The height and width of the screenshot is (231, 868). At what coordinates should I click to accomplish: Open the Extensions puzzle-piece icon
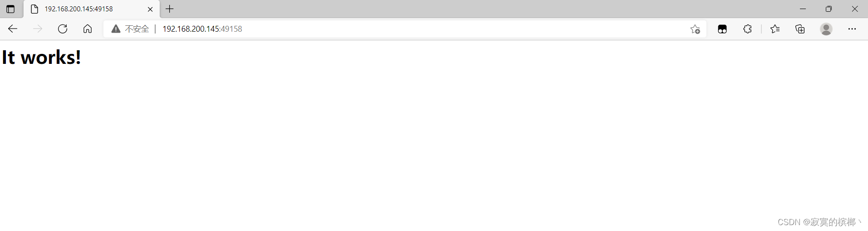click(x=747, y=29)
